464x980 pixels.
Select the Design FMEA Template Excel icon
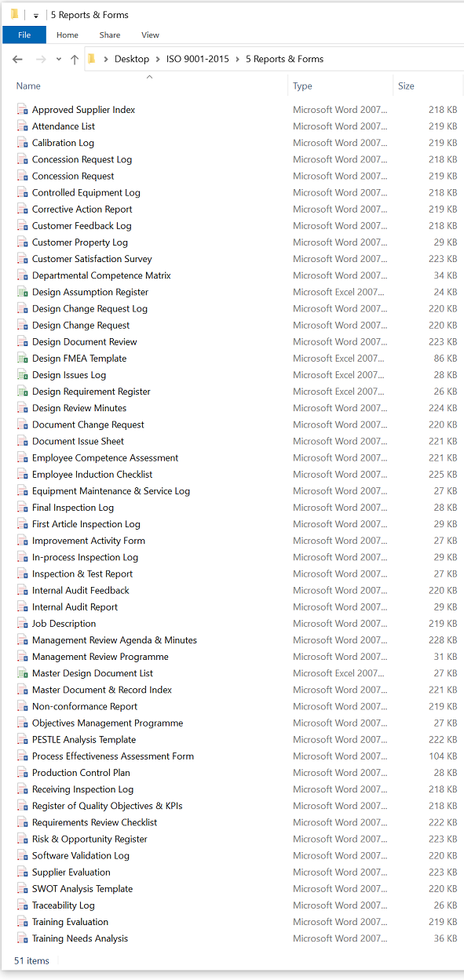click(x=22, y=358)
